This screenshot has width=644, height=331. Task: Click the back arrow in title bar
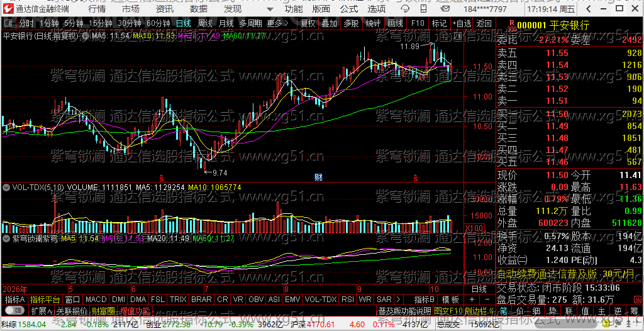588,9
